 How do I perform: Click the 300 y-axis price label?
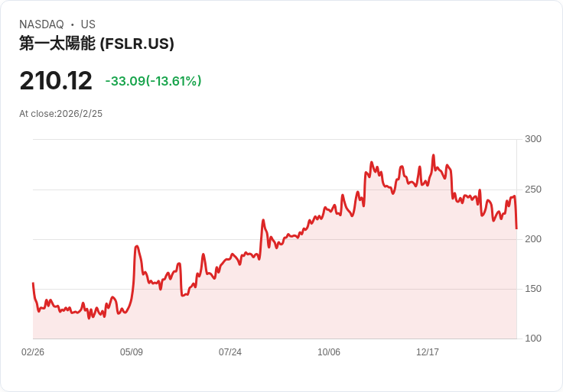click(532, 139)
